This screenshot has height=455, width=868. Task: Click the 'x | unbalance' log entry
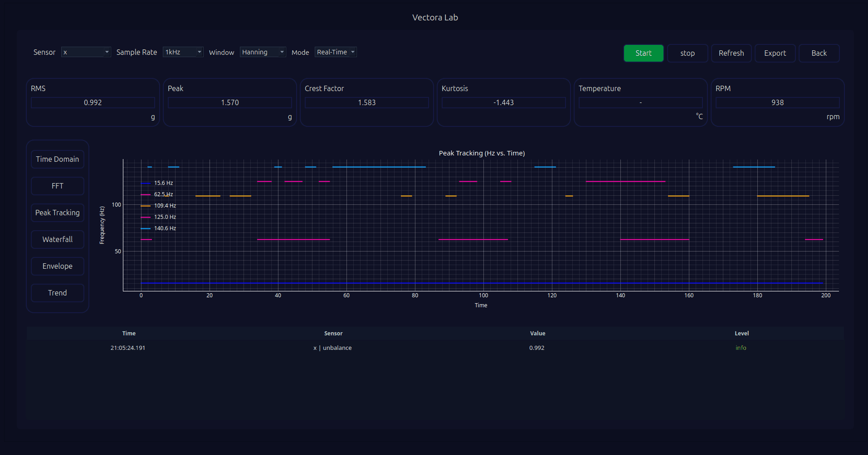[x=332, y=348]
